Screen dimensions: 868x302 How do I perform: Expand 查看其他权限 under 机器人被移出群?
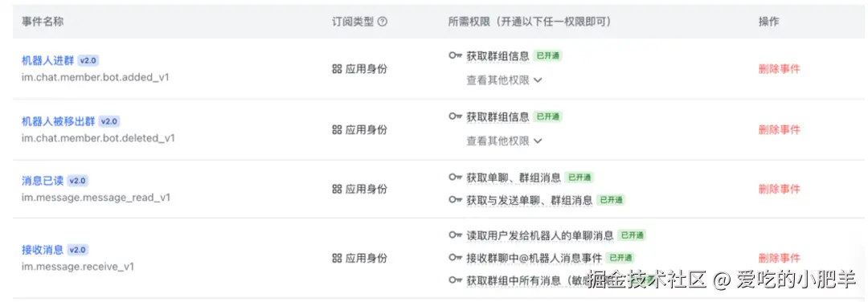pos(504,141)
